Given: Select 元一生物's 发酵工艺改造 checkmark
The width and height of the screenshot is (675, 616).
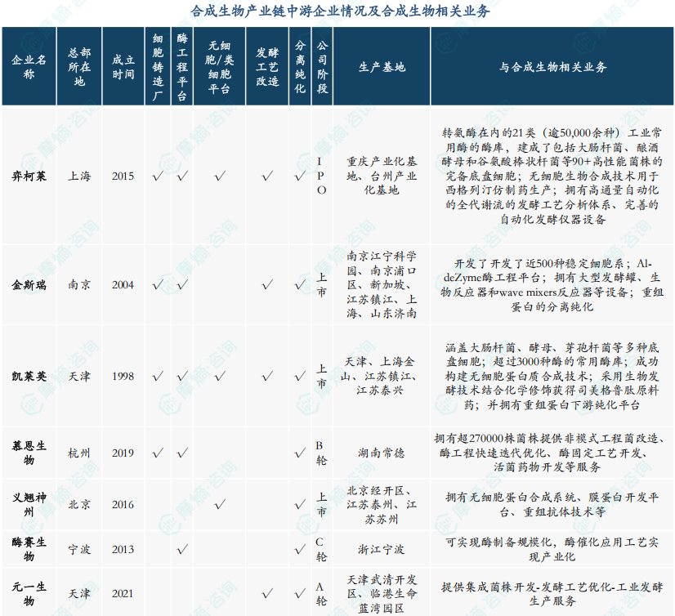Looking at the screenshot, I should point(267,594).
